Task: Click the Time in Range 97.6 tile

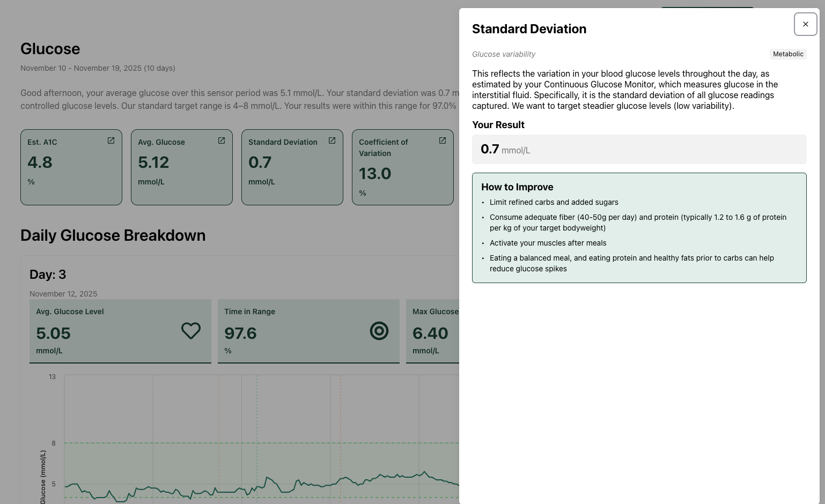Action: pyautogui.click(x=308, y=331)
